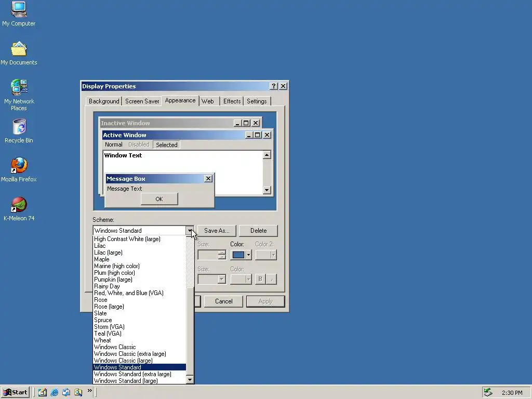
Task: Choose Marine (high color) scheme
Action: 139,266
